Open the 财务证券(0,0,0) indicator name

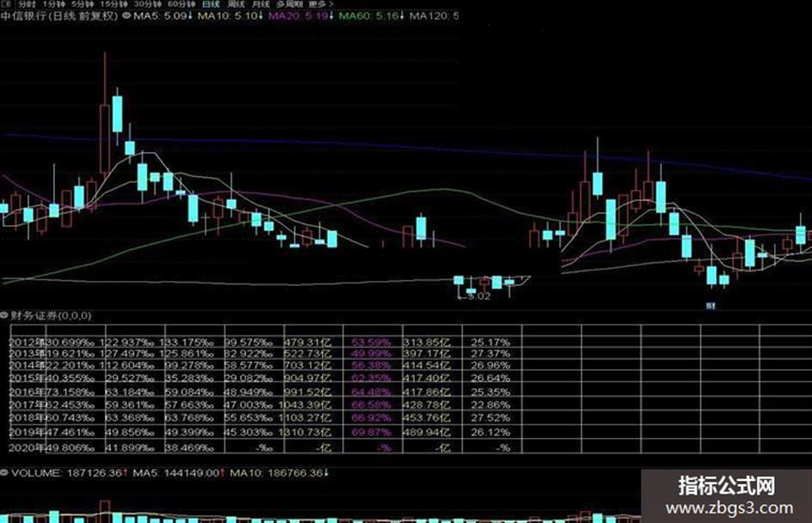pos(51,315)
